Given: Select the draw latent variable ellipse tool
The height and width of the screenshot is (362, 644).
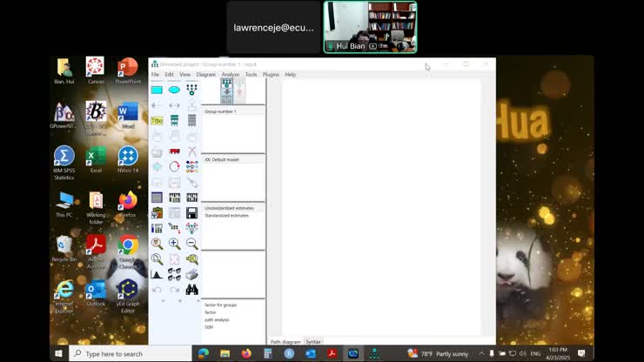Looking at the screenshot, I should (x=174, y=90).
